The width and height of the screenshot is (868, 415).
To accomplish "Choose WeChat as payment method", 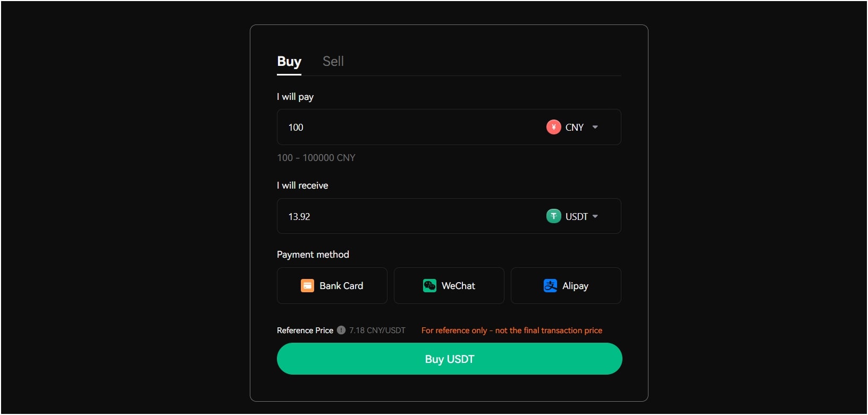I will tap(449, 286).
